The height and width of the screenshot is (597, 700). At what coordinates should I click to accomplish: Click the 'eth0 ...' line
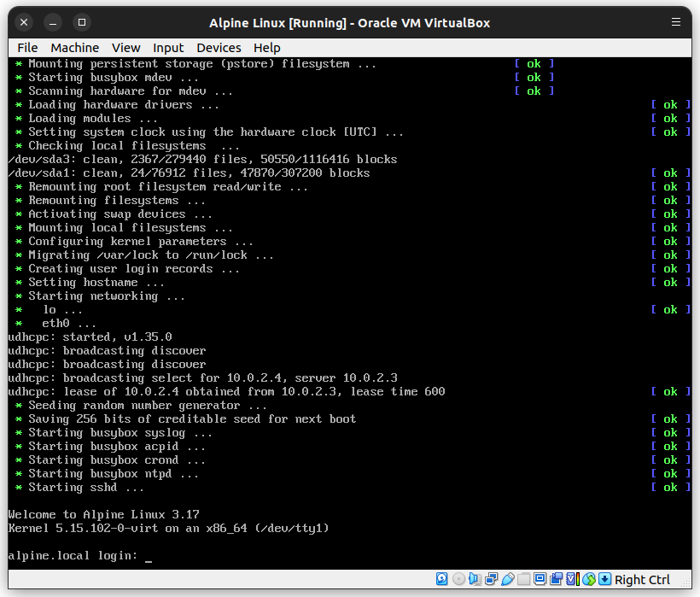tap(55, 324)
